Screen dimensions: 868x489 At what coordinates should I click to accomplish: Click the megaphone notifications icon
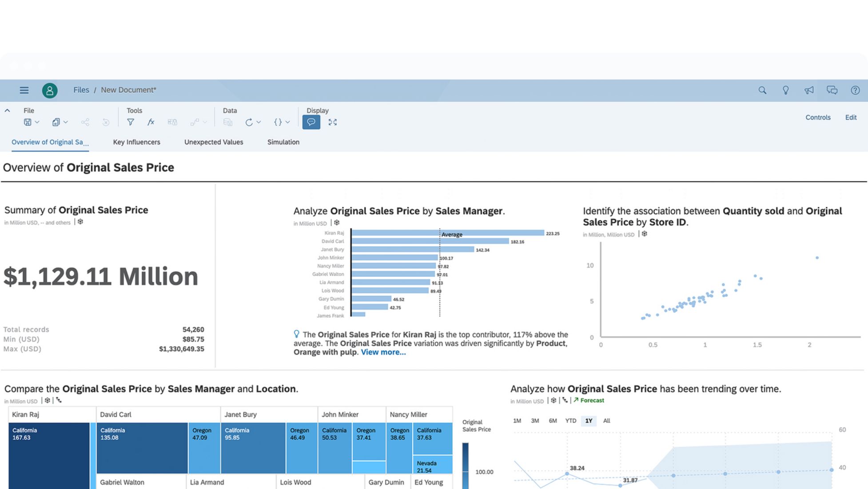tap(809, 90)
